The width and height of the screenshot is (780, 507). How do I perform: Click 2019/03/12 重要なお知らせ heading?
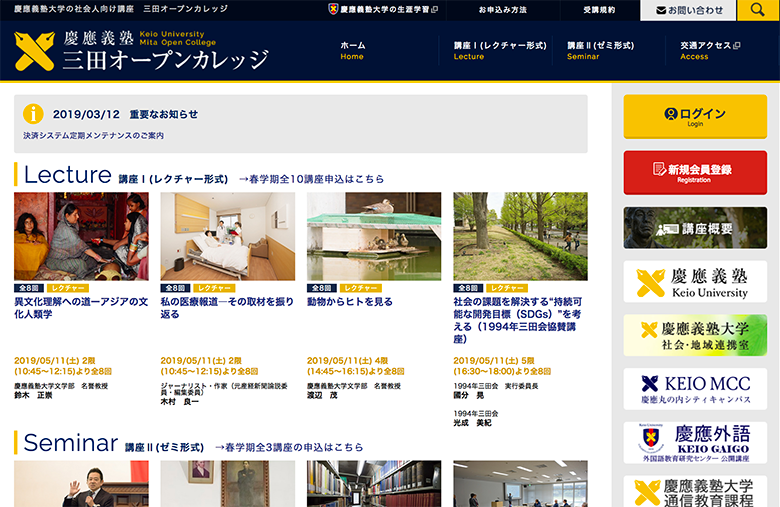(x=125, y=114)
